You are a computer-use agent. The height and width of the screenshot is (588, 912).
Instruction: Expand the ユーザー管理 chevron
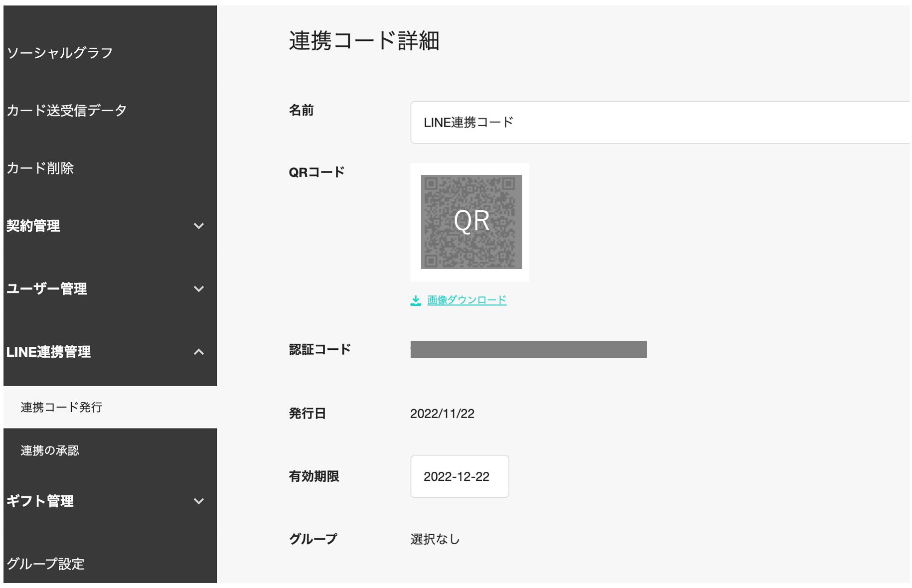(199, 289)
